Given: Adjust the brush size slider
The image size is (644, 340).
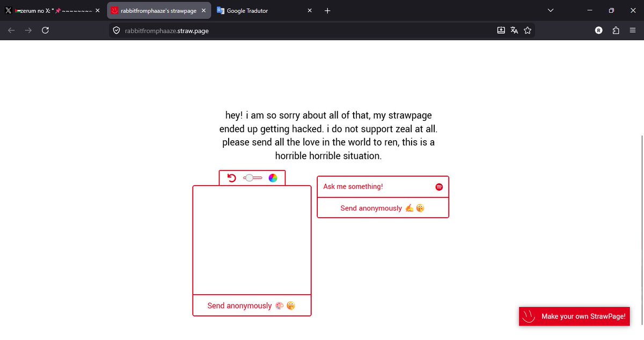Looking at the screenshot, I should [252, 178].
